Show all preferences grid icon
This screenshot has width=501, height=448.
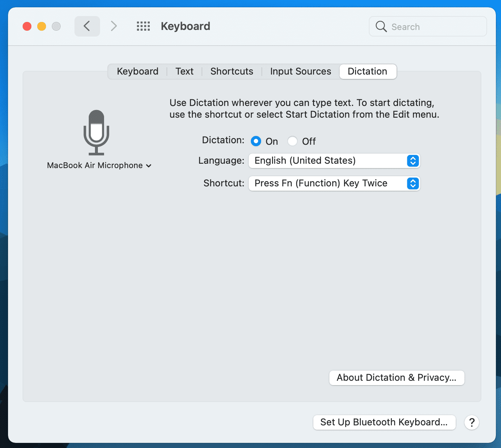tap(143, 26)
